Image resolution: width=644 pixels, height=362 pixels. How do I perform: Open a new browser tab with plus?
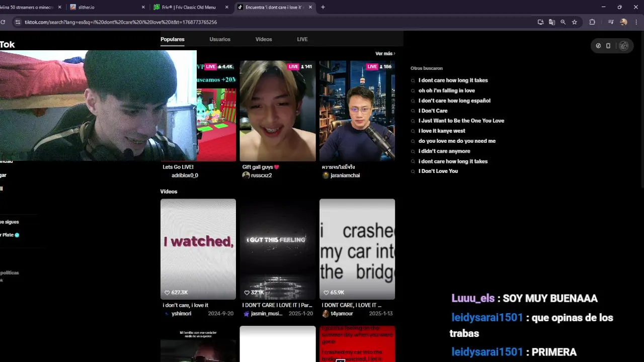click(323, 7)
